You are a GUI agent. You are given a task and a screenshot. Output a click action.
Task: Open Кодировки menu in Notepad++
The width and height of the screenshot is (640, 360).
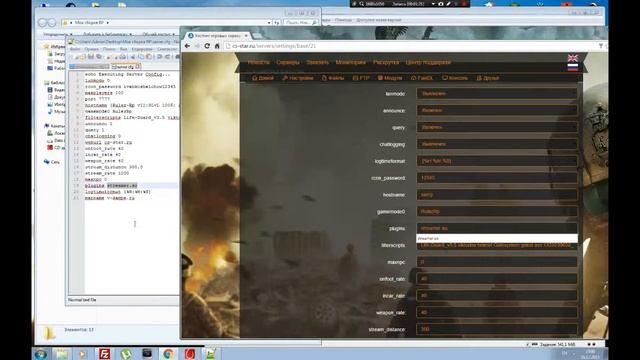coord(142,49)
